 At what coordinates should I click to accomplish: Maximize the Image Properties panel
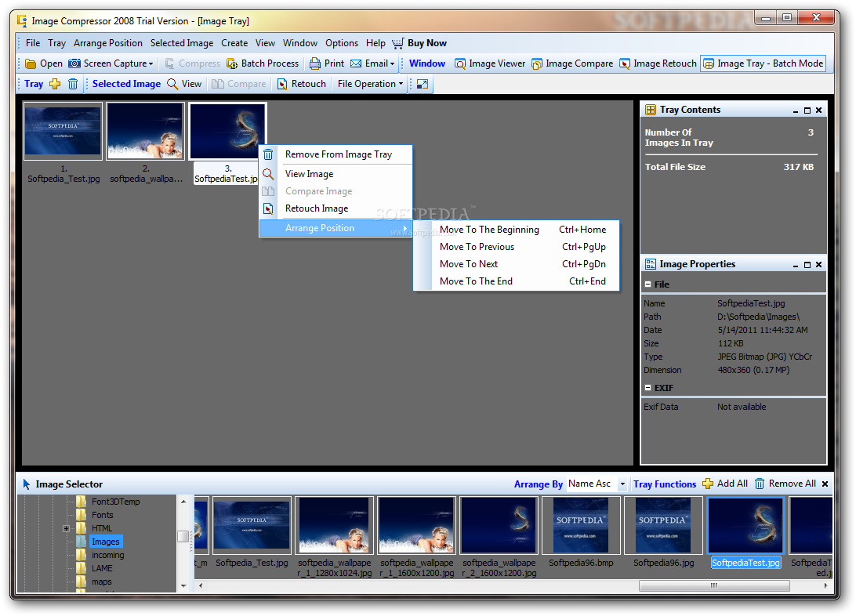807,265
